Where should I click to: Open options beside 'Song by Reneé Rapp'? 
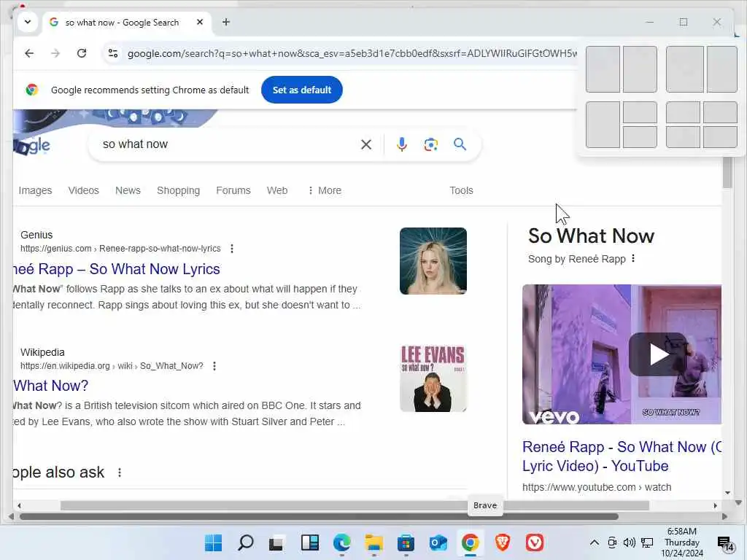pyautogui.click(x=633, y=259)
